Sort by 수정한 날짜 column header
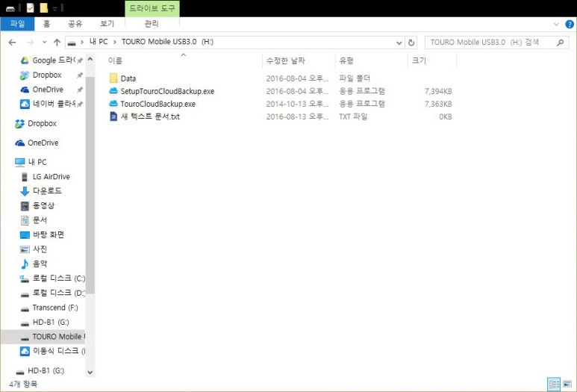577x392 pixels. coord(286,60)
